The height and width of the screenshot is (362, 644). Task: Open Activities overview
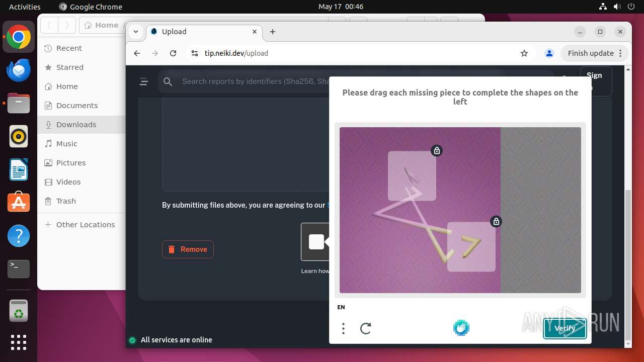tap(25, 7)
